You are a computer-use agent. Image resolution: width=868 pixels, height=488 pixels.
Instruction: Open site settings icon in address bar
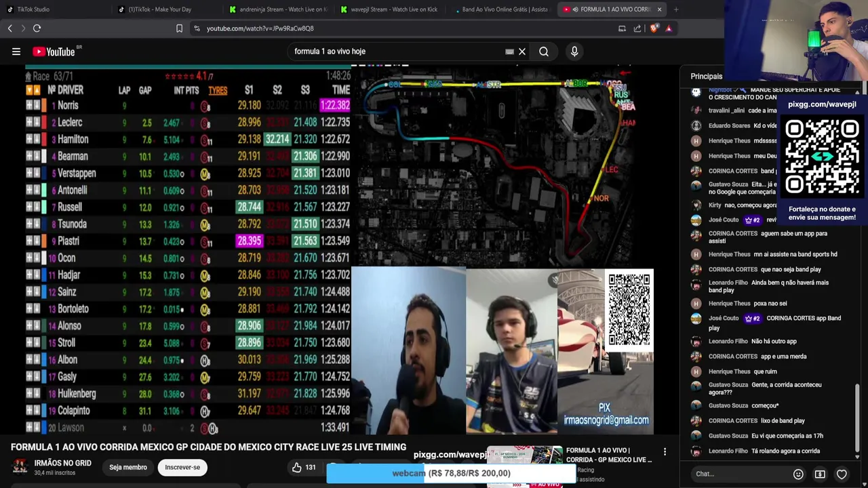pyautogui.click(x=197, y=28)
